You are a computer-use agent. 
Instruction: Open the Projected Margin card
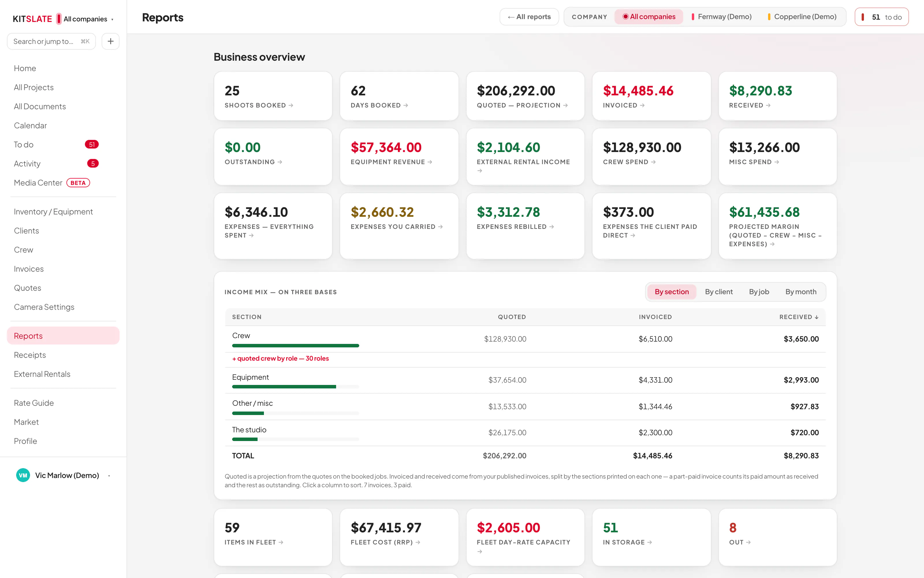coord(777,226)
